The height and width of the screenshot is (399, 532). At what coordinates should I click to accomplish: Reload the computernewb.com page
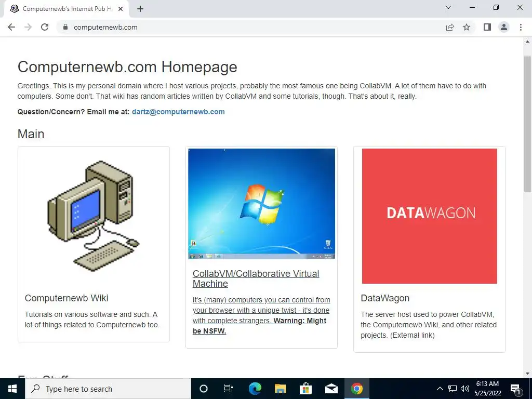(x=45, y=27)
